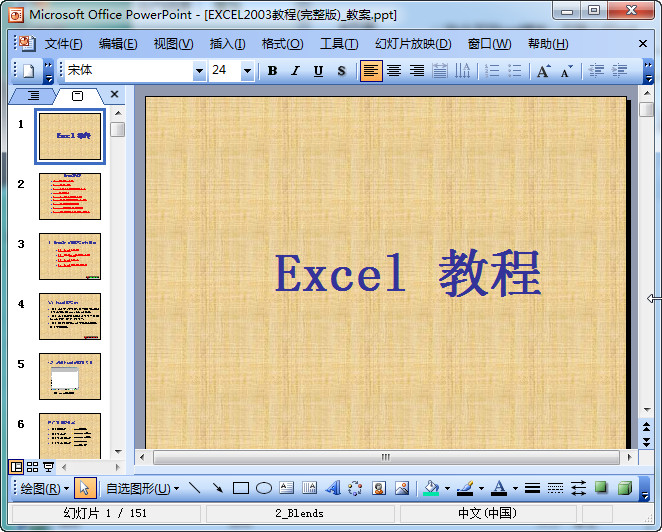Toggle Bold formatting
The width and height of the screenshot is (662, 532).
[272, 71]
